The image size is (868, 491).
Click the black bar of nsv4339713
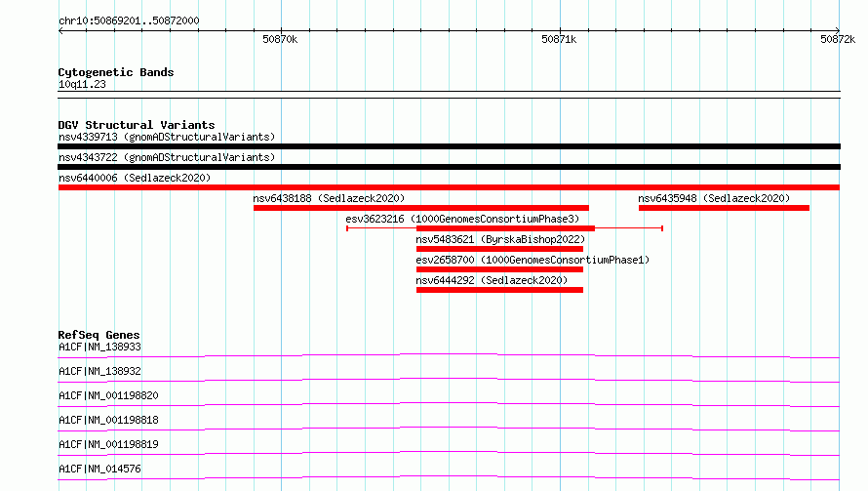pyautogui.click(x=449, y=146)
